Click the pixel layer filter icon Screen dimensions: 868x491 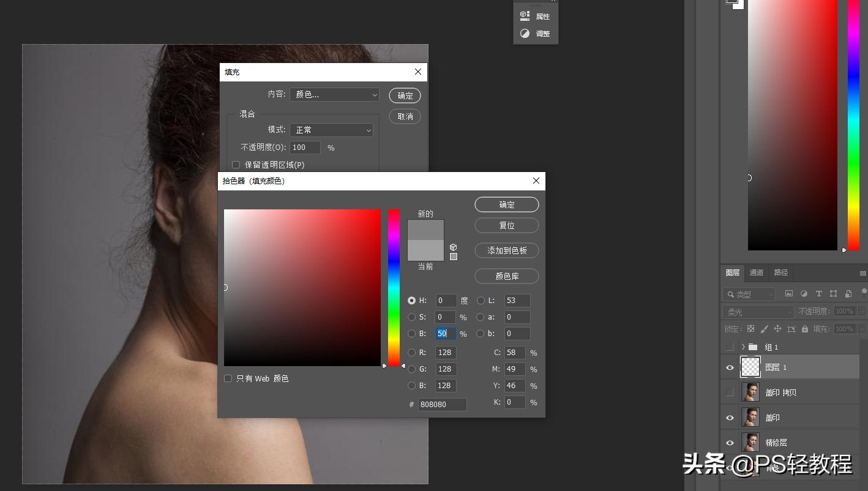pyautogui.click(x=789, y=294)
